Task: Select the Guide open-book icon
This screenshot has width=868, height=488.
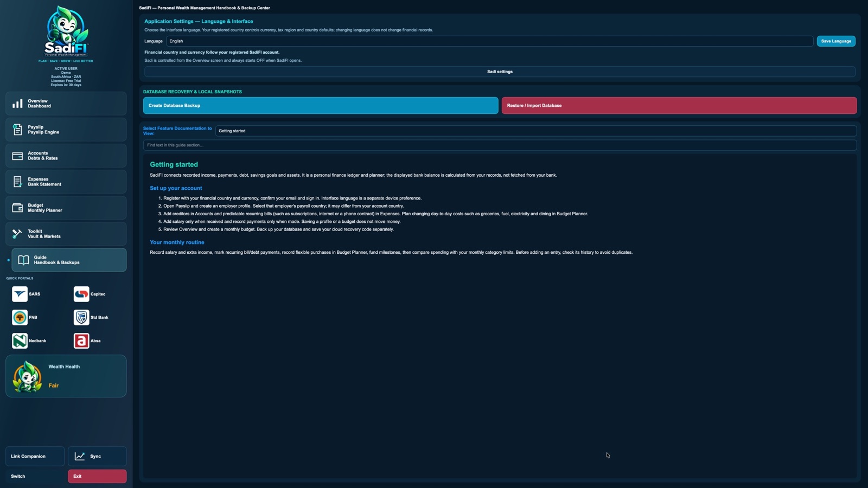Action: coord(23,260)
